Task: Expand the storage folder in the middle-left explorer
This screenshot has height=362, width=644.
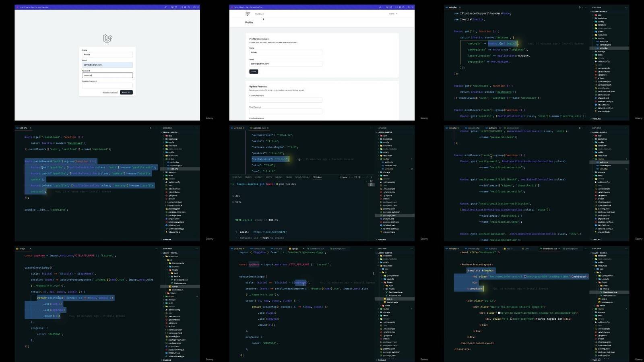Action: coord(172,172)
